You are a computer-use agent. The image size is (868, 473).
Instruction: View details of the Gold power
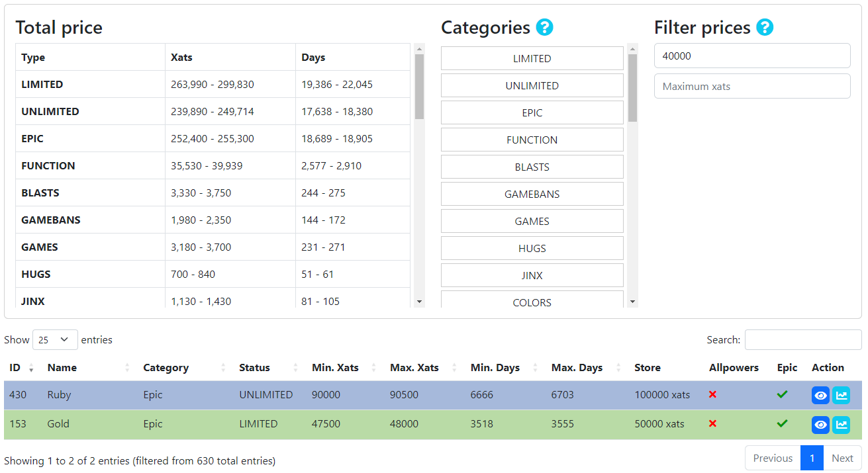click(820, 424)
